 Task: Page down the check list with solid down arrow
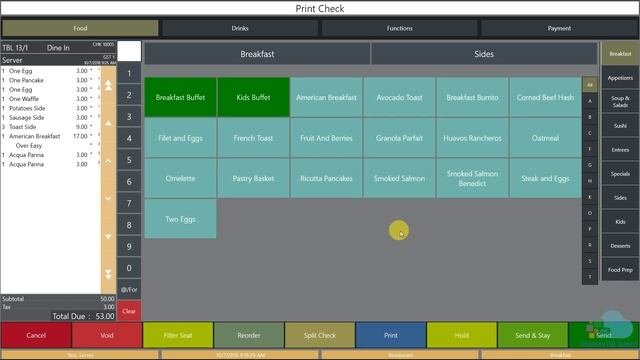(x=108, y=237)
